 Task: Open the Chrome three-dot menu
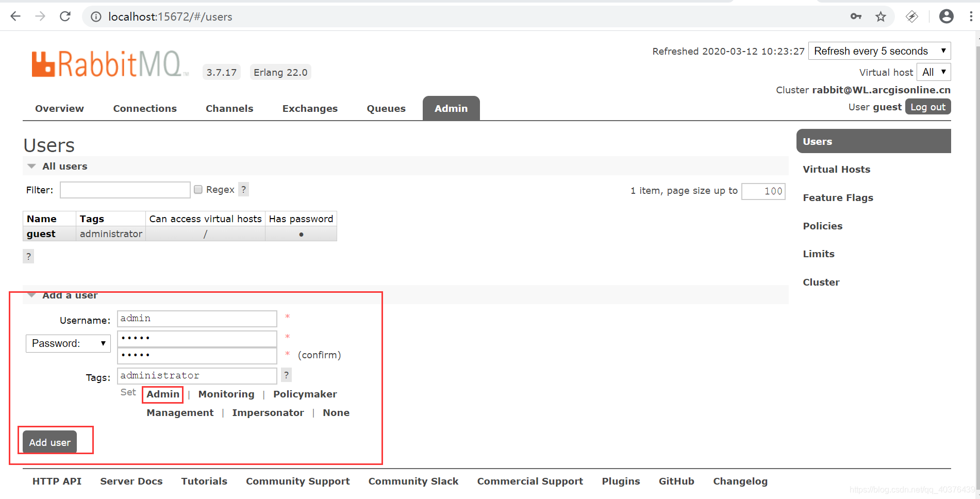coord(971,16)
